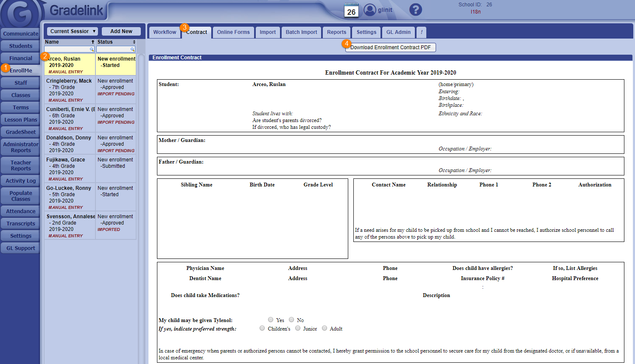
Task: Open the calendar icon showing 26
Action: coord(351,10)
